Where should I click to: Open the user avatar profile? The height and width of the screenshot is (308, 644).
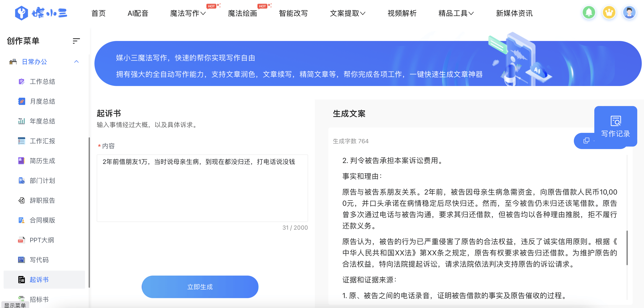[629, 13]
